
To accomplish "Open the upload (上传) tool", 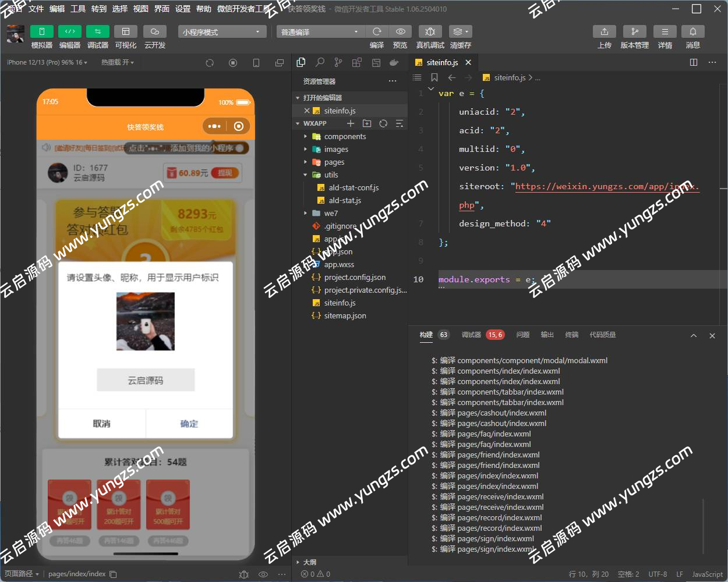I will click(x=604, y=31).
